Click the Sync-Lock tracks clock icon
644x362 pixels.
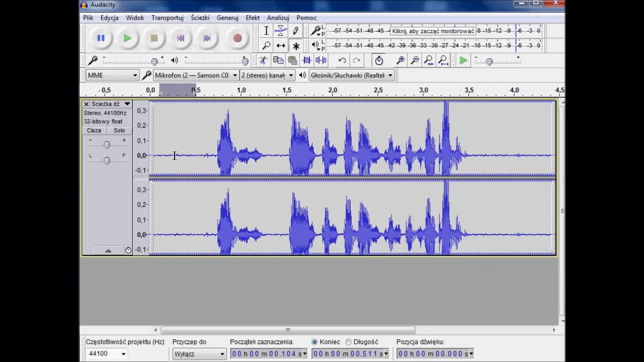coord(379,60)
